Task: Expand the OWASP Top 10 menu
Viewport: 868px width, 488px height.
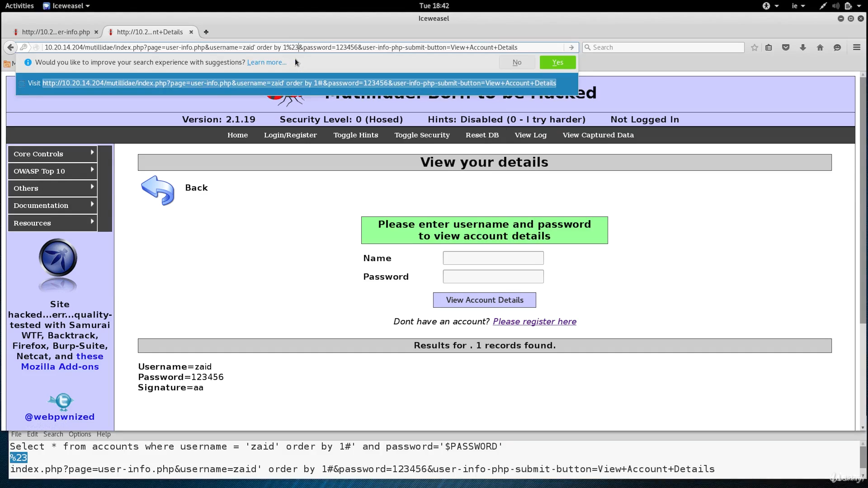Action: point(52,171)
